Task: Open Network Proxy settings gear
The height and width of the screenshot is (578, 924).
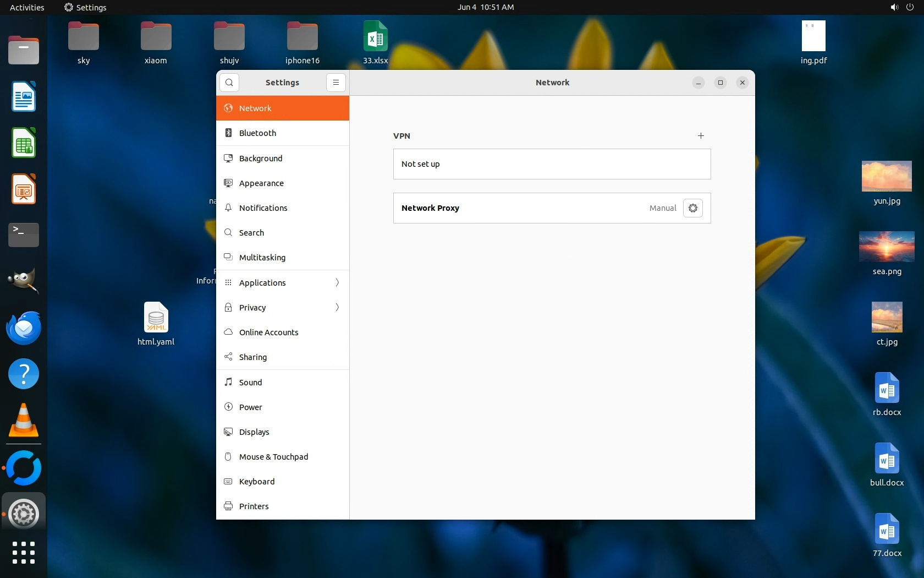Action: 692,208
